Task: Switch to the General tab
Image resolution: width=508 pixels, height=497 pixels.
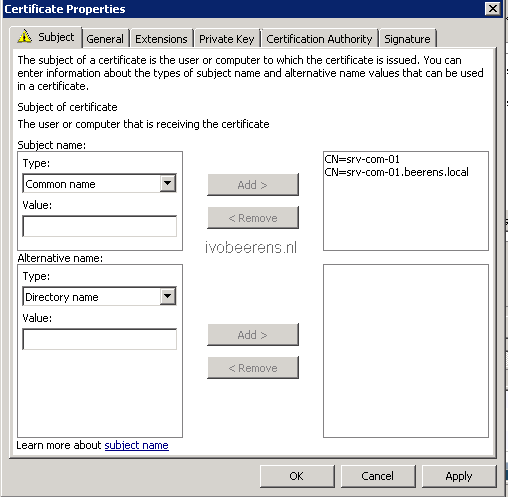Action: pyautogui.click(x=105, y=39)
